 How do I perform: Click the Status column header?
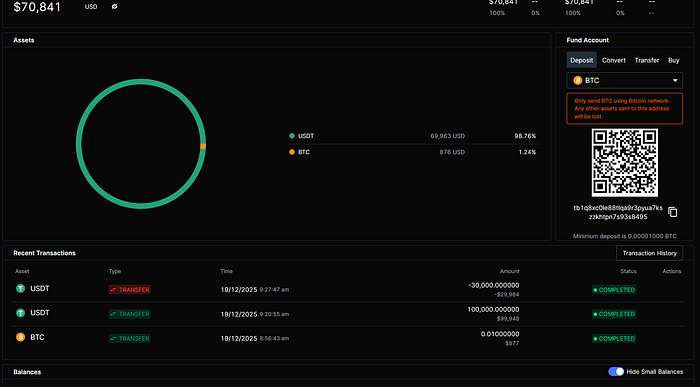point(628,271)
